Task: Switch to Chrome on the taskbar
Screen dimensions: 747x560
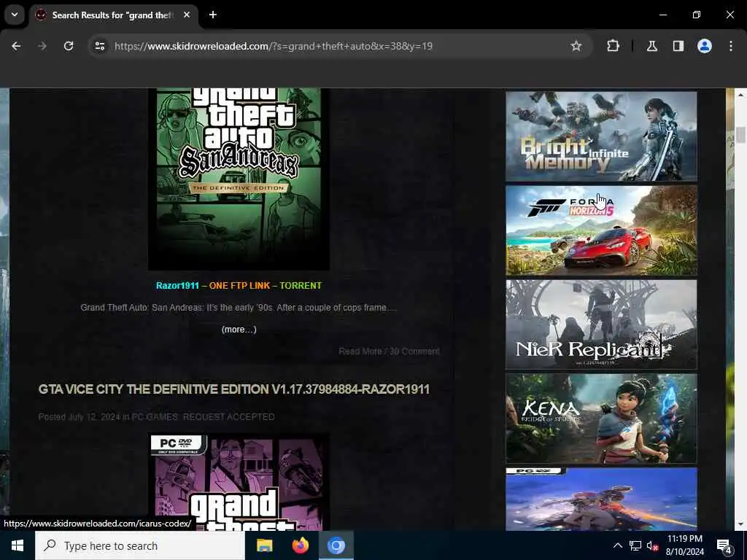Action: point(336,545)
